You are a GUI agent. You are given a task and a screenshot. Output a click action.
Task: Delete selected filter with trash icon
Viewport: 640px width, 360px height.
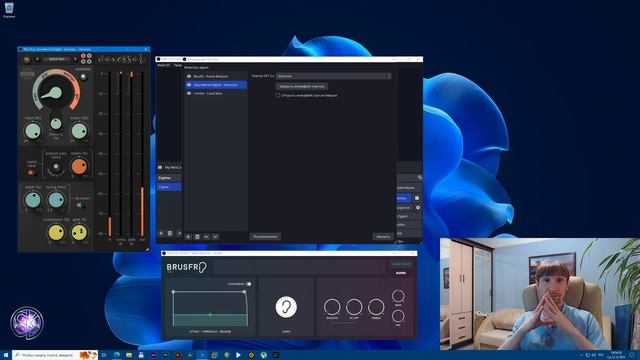coord(197,237)
